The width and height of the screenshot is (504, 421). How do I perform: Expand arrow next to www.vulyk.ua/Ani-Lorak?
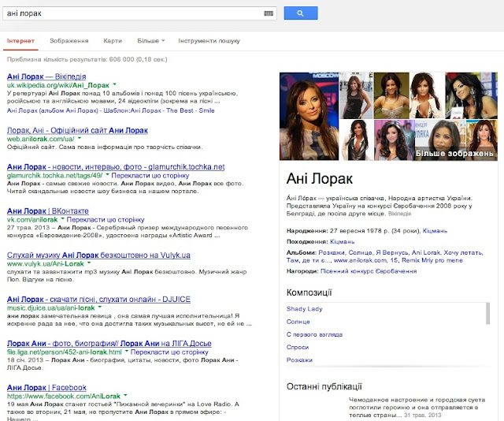pos(89,263)
